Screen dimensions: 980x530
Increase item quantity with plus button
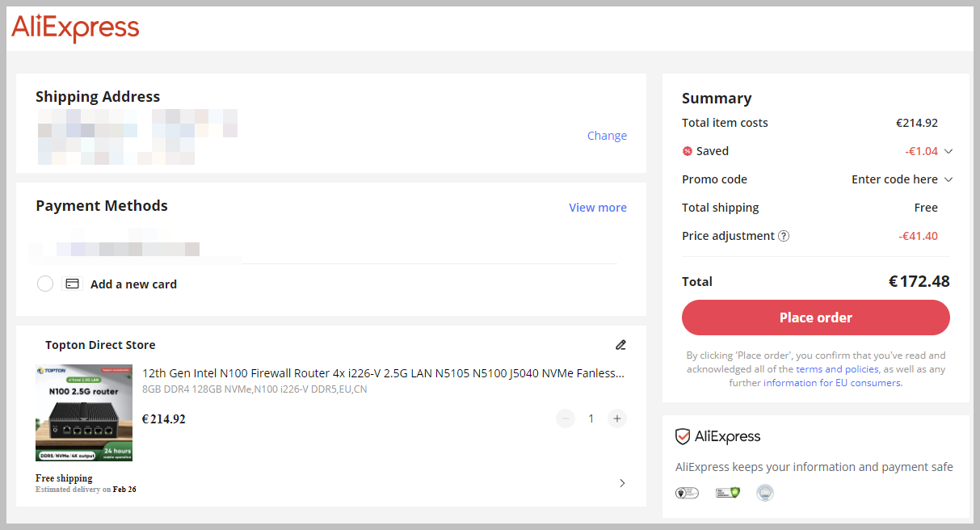(617, 419)
